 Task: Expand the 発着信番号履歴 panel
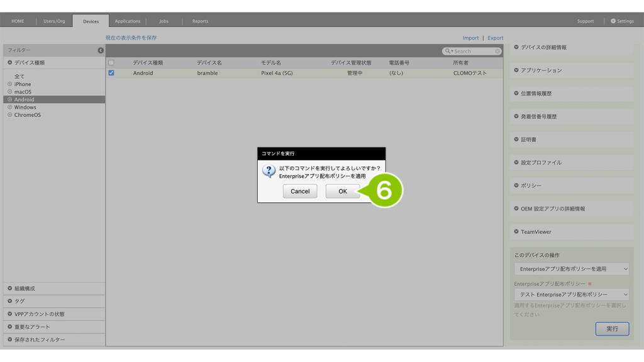572,116
